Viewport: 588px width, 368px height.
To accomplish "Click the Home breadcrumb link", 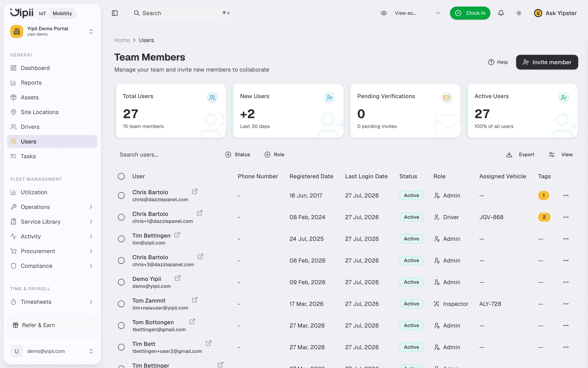I will pyautogui.click(x=122, y=40).
